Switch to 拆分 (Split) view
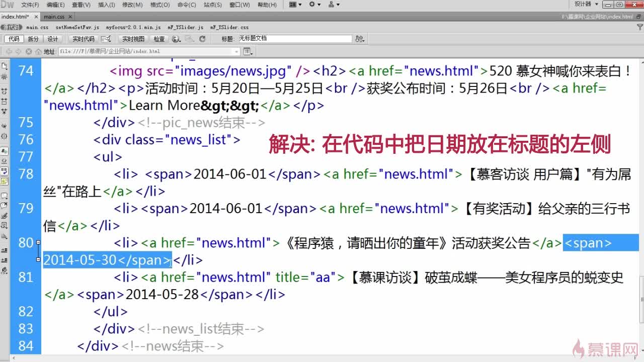Screen dimensions: 644x362 point(33,39)
